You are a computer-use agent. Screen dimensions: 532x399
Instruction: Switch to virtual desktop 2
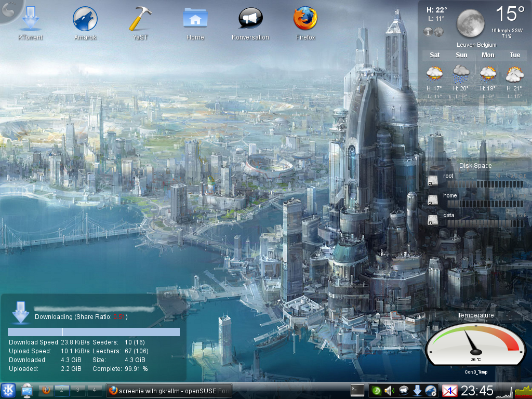[62, 390]
